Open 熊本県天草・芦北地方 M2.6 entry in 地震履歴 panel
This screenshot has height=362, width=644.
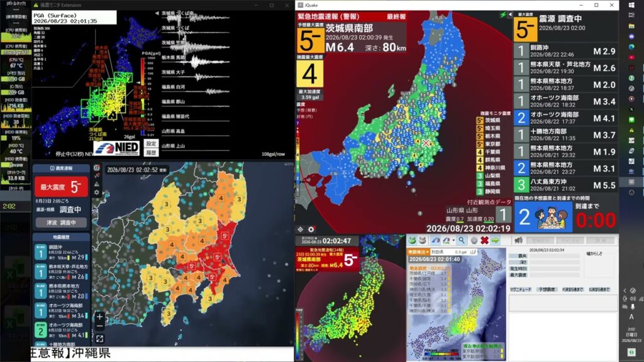tap(61, 271)
